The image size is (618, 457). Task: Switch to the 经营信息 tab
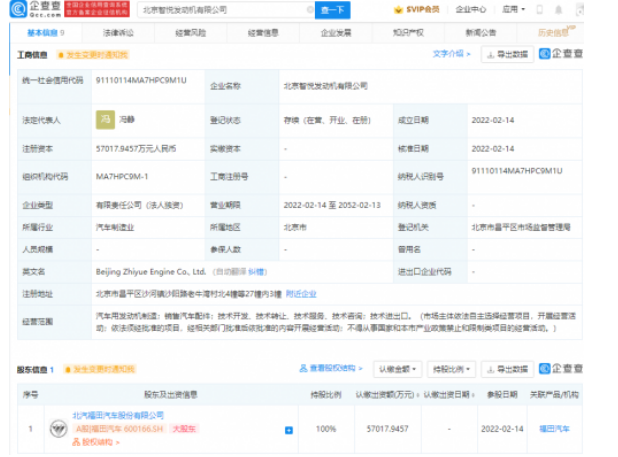[x=263, y=33]
